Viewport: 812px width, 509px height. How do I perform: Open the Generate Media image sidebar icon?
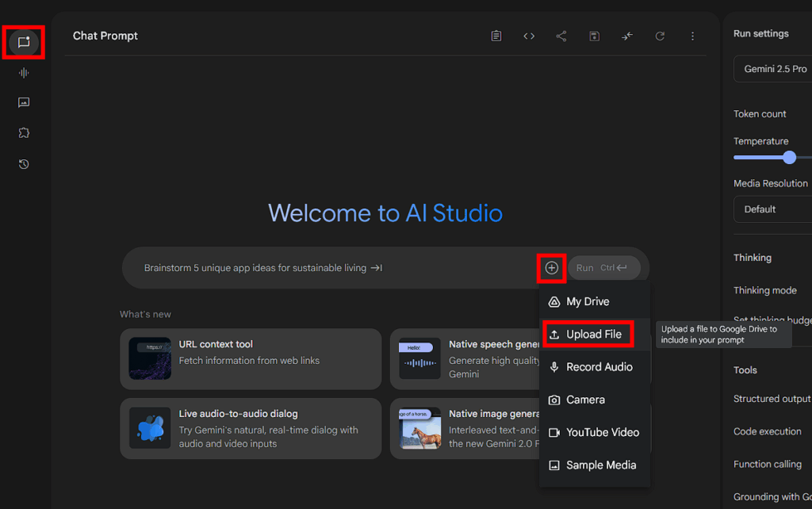point(24,102)
